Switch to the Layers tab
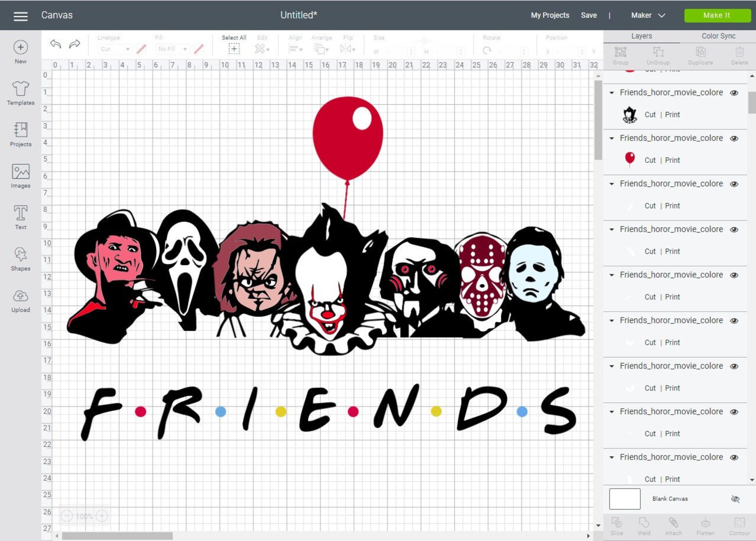Viewport: 756px width, 541px height. pos(641,36)
